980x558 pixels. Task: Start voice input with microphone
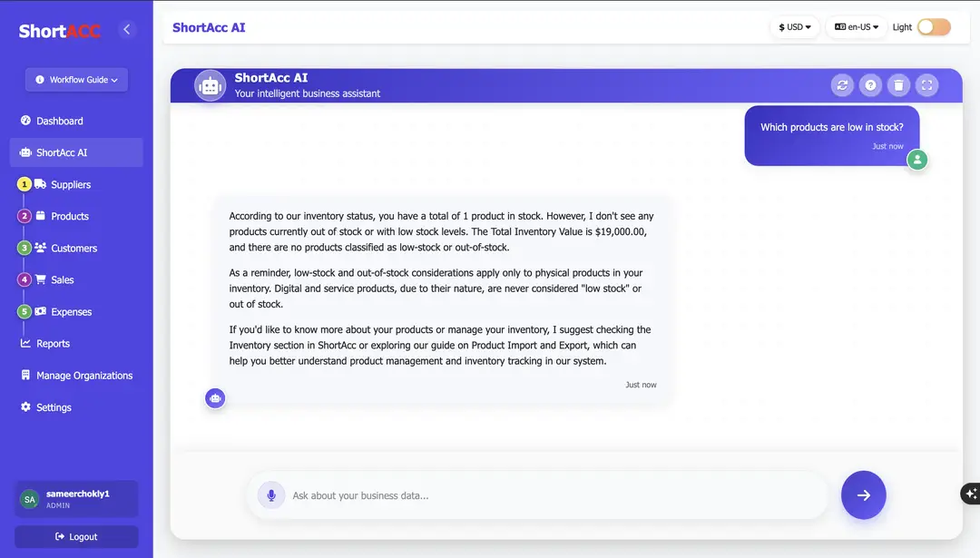271,495
